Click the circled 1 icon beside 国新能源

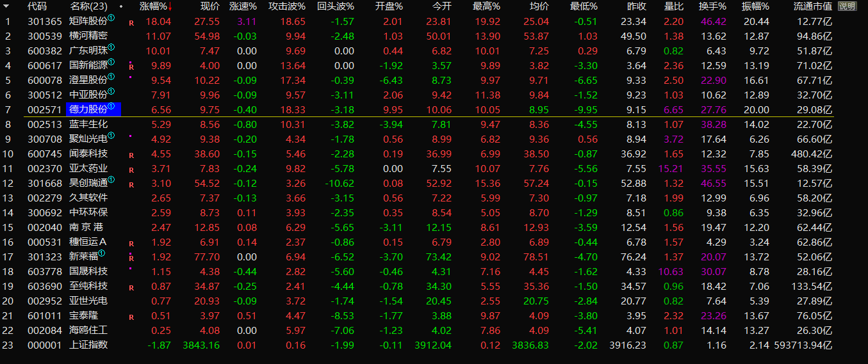pyautogui.click(x=111, y=63)
